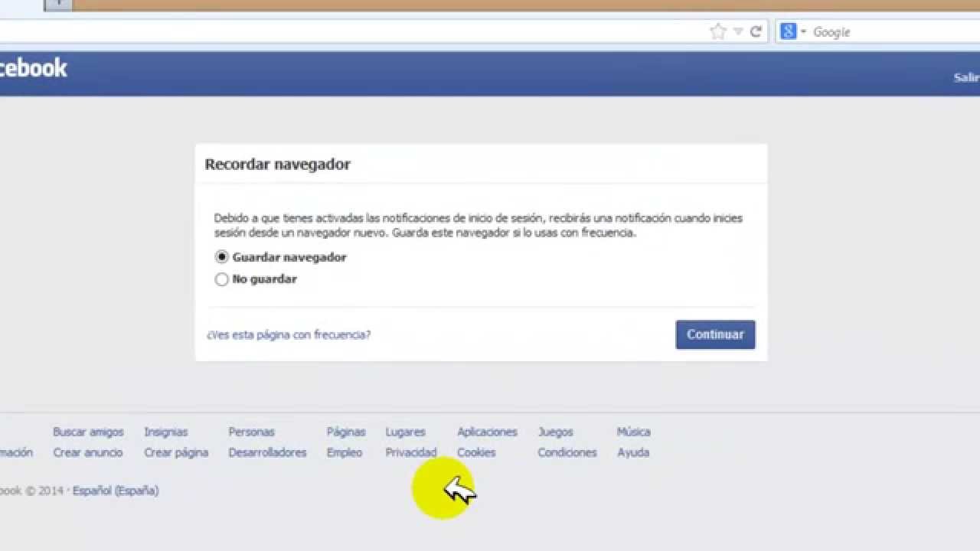The height and width of the screenshot is (551, 980).
Task: Click the Facebook logo
Action: coord(34,68)
